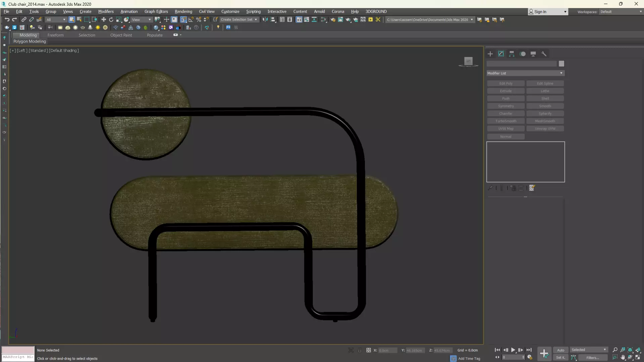The height and width of the screenshot is (362, 644).
Task: Open the Motion panel tab
Action: point(523,54)
